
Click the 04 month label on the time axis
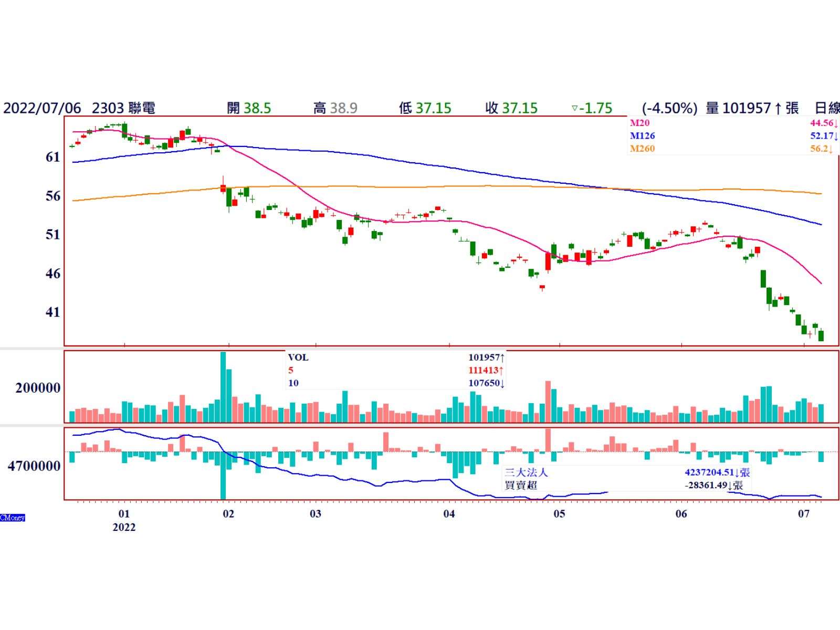(x=449, y=513)
